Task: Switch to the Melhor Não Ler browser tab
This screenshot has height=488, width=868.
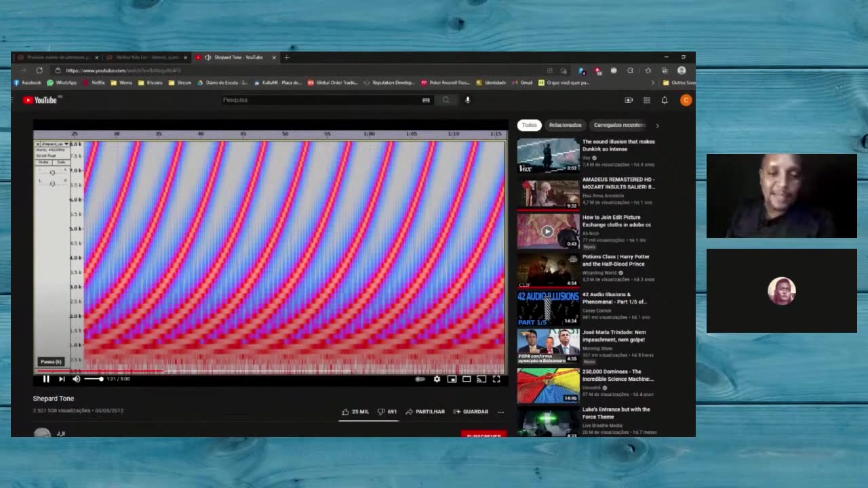Action: click(146, 58)
